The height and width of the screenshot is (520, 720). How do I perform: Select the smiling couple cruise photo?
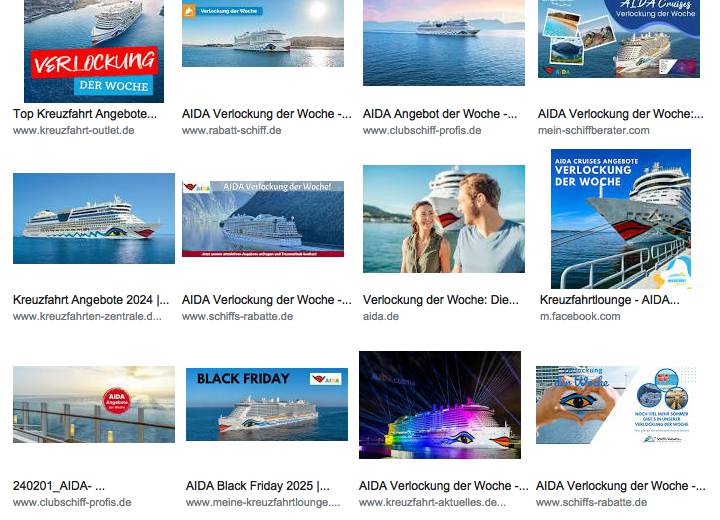pyautogui.click(x=444, y=219)
